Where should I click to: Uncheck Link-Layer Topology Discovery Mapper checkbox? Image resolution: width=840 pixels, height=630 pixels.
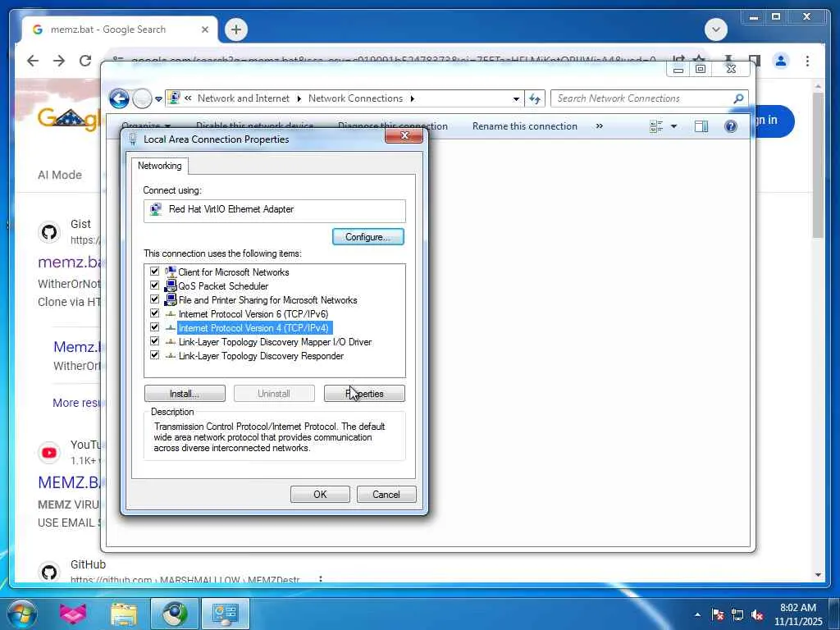tap(154, 341)
